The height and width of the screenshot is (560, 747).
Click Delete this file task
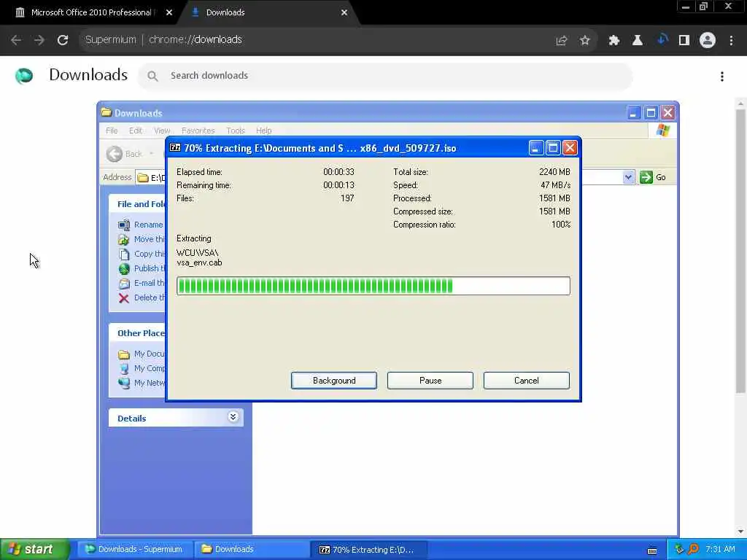coord(141,298)
